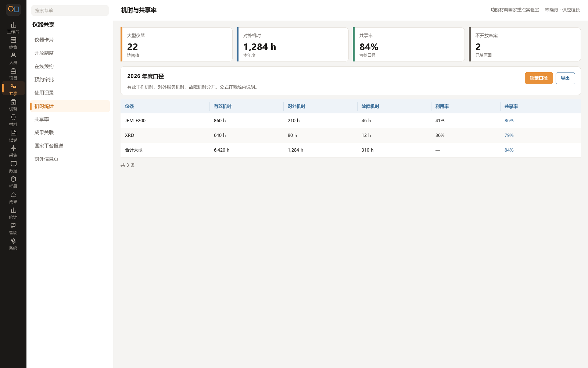The image size is (588, 368).
Task: Open the 对外信息页 menu item
Action: [x=70, y=159]
